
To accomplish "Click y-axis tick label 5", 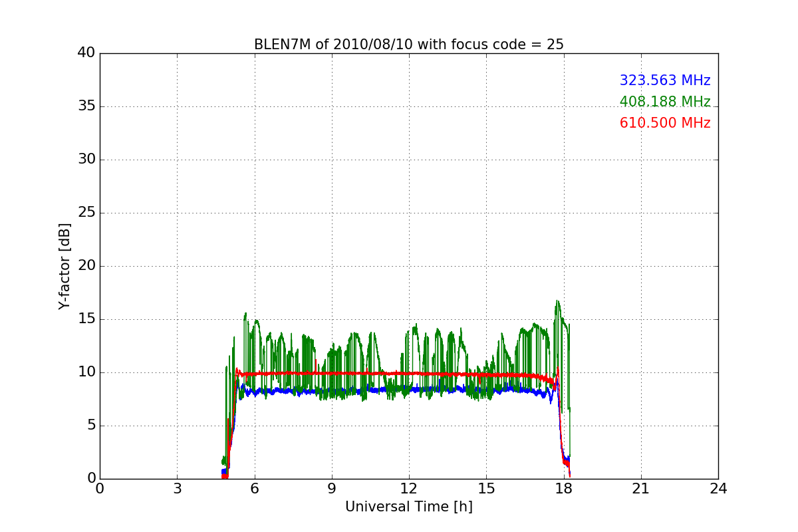I will point(91,426).
